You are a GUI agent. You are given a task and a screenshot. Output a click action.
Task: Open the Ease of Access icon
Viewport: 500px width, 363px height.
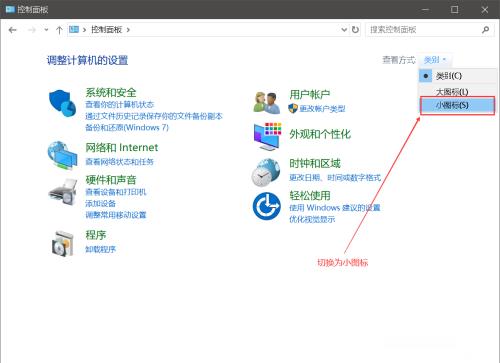tap(266, 206)
